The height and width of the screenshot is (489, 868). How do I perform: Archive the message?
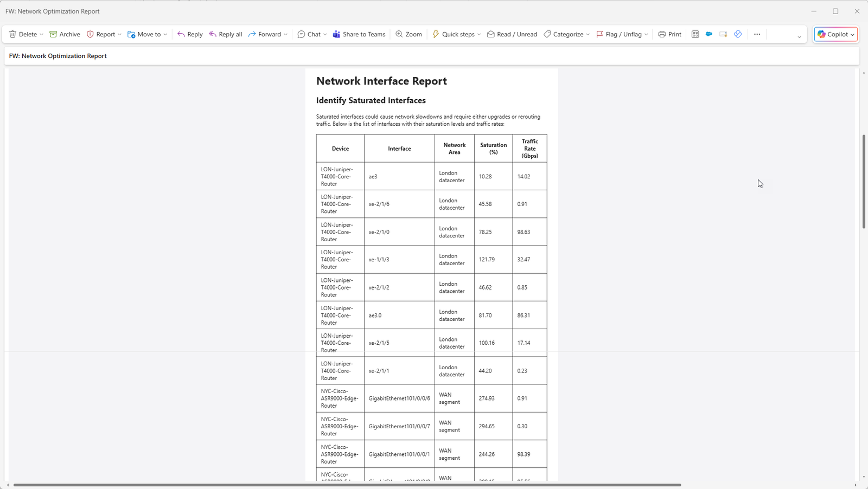[x=65, y=34]
